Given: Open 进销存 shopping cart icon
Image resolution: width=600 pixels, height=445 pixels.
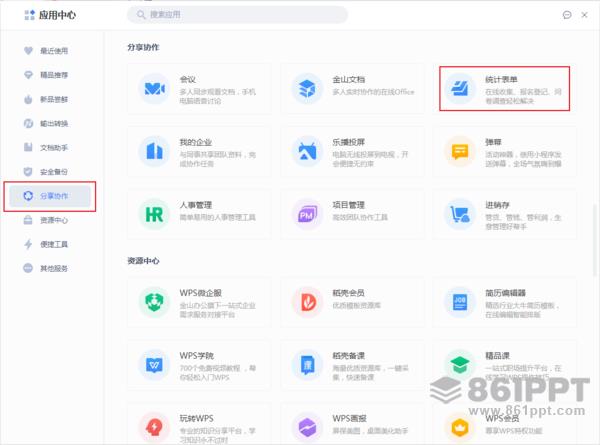Looking at the screenshot, I should 460,214.
